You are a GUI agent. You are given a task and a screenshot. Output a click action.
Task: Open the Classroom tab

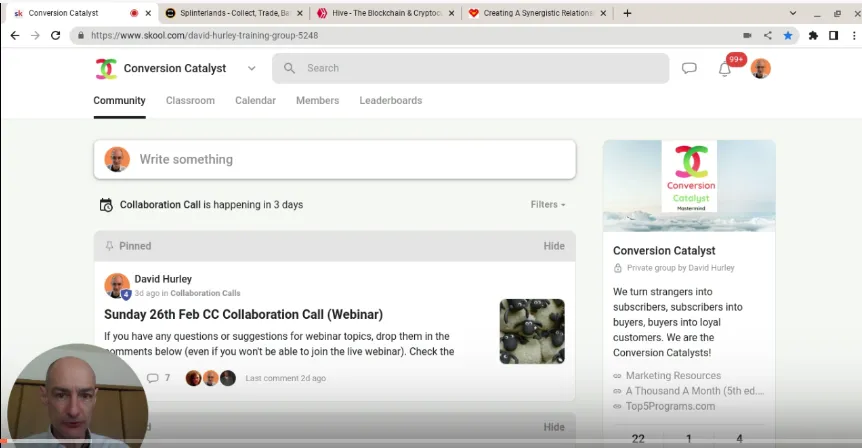pos(190,101)
